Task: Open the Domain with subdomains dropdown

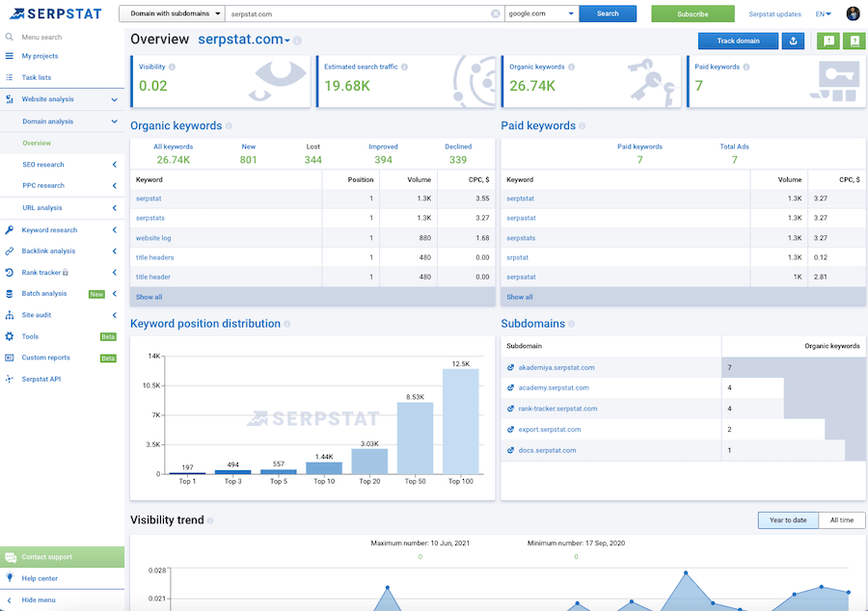Action: pyautogui.click(x=173, y=13)
